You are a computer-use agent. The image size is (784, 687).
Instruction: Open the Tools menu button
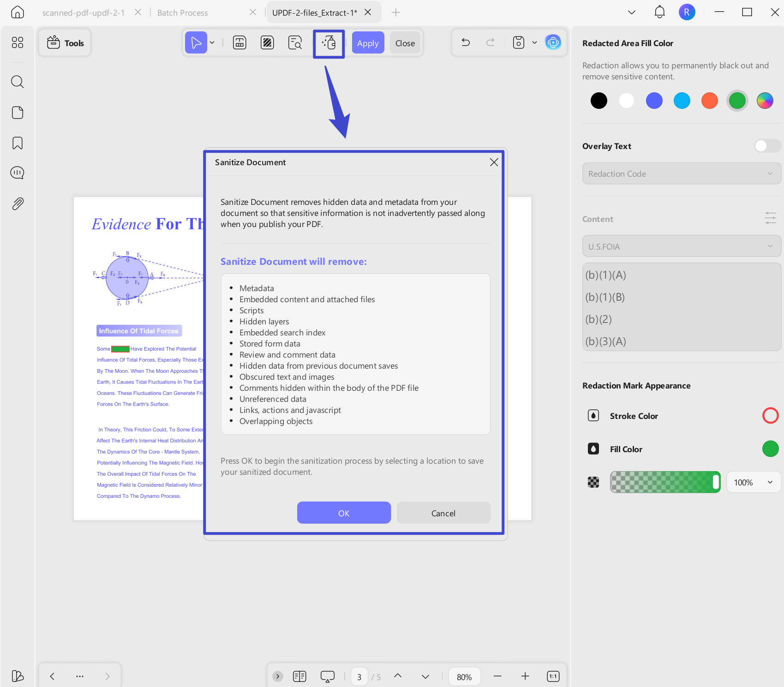pos(65,43)
